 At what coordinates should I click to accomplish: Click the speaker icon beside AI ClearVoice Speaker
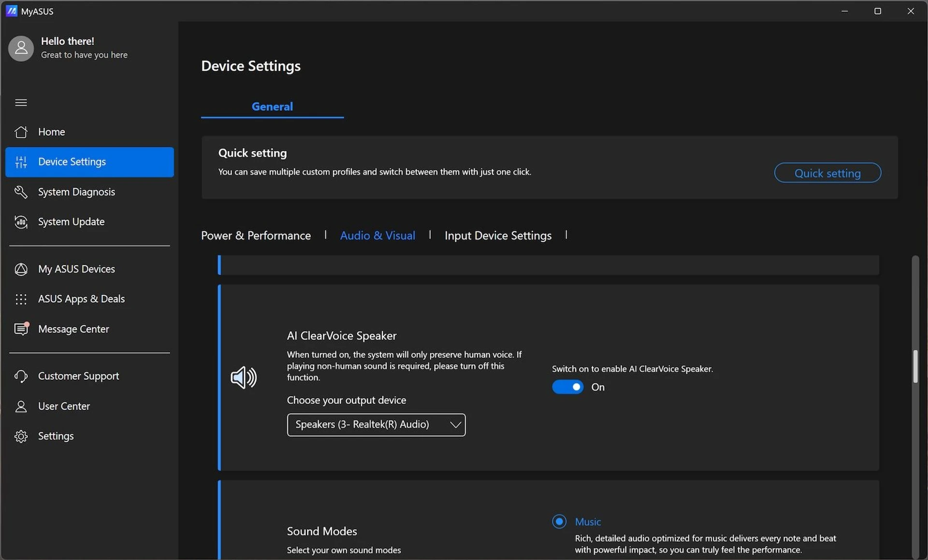tap(244, 377)
